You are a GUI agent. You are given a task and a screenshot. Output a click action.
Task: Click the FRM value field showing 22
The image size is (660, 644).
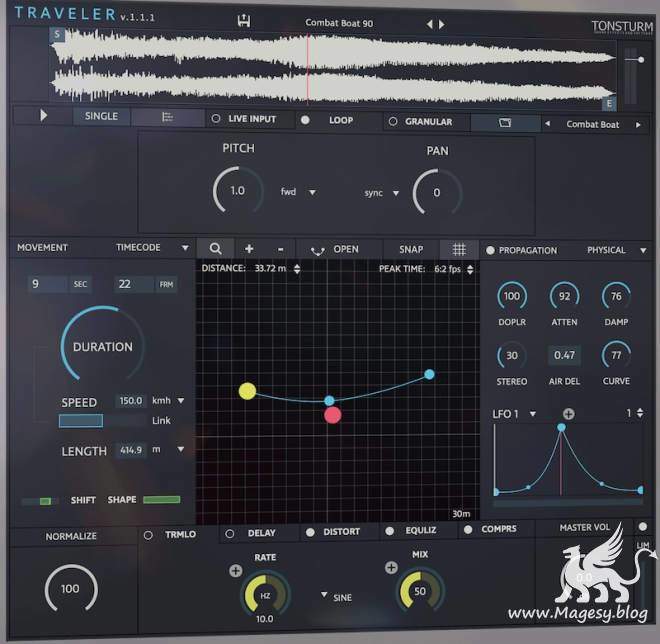[134, 284]
